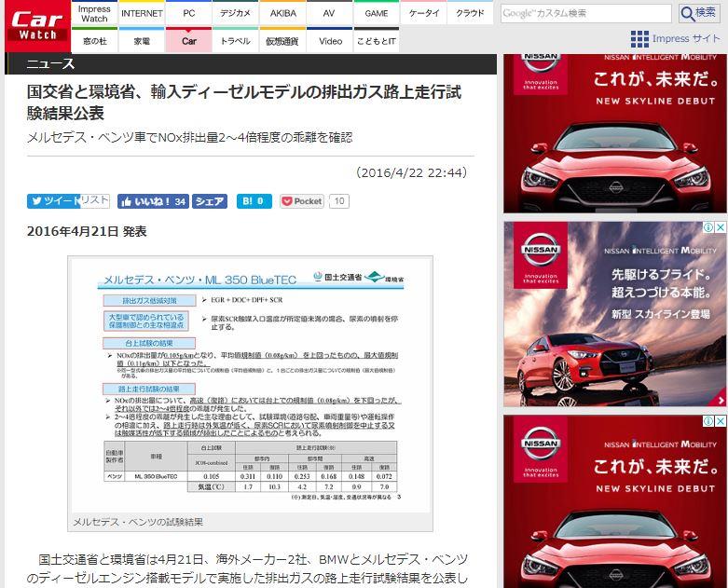Click the リスト button next to tweet
The height and width of the screenshot is (588, 728).
pyautogui.click(x=95, y=200)
